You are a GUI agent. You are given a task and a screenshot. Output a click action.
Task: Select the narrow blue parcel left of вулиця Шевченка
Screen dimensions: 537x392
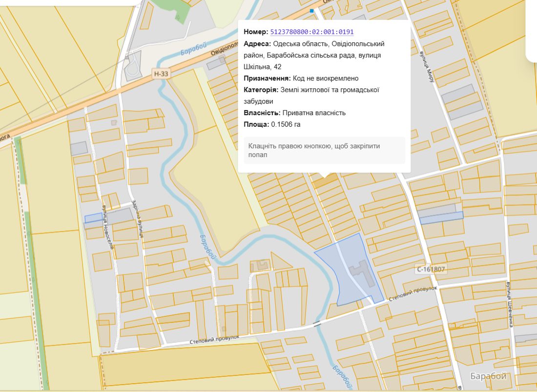(x=441, y=218)
